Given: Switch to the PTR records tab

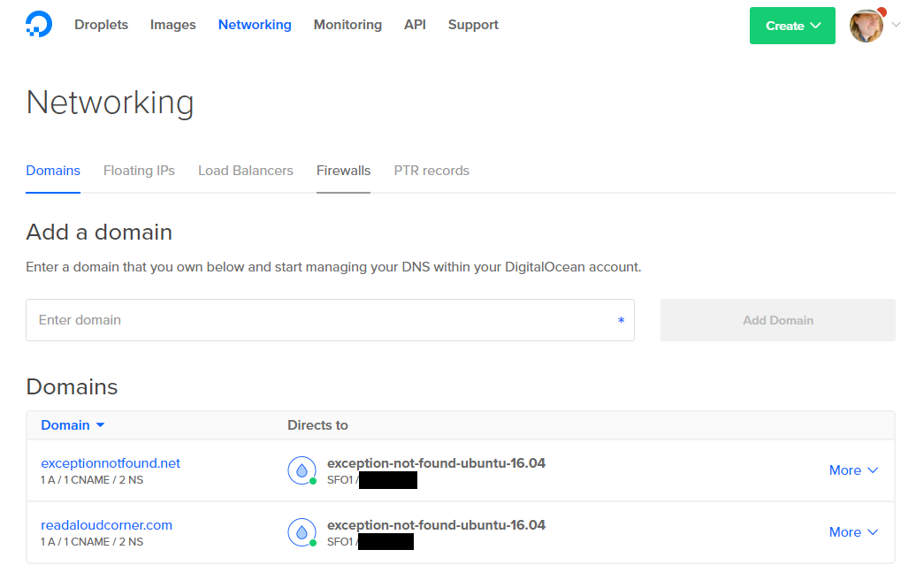Looking at the screenshot, I should pos(431,171).
